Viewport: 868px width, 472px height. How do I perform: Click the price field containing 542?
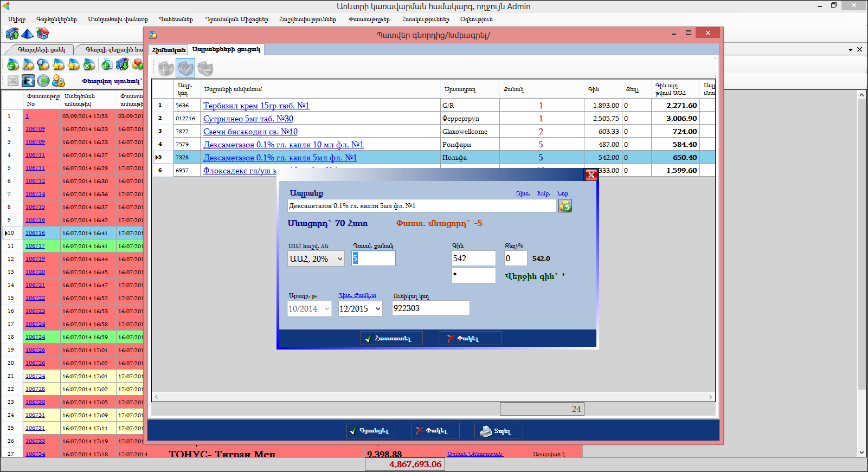pos(474,258)
